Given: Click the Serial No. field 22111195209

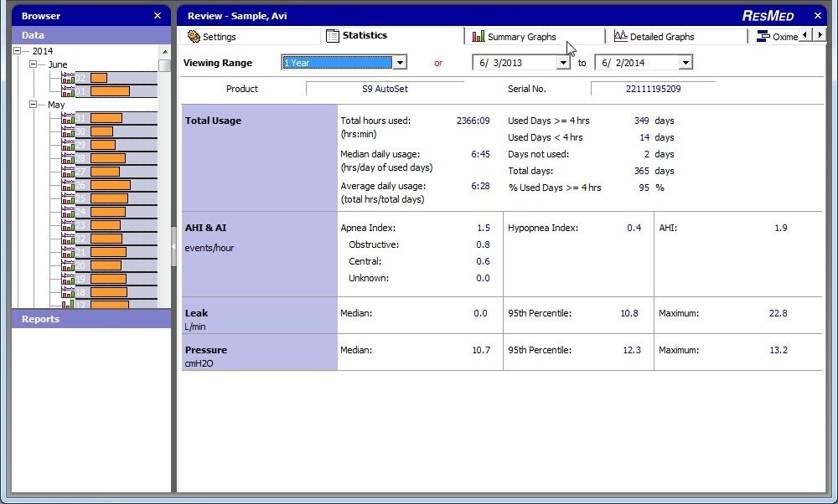Looking at the screenshot, I should click(x=653, y=89).
